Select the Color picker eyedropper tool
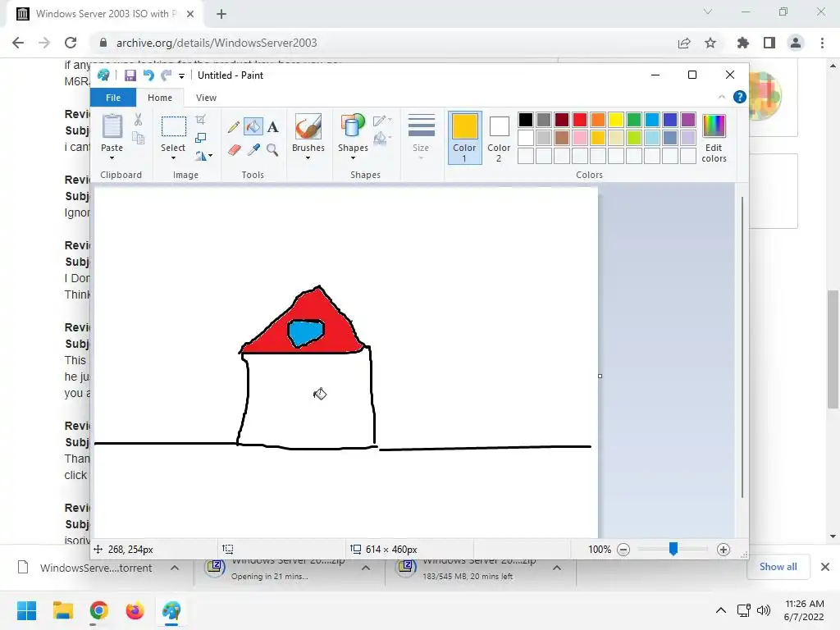This screenshot has width=840, height=630. click(253, 150)
